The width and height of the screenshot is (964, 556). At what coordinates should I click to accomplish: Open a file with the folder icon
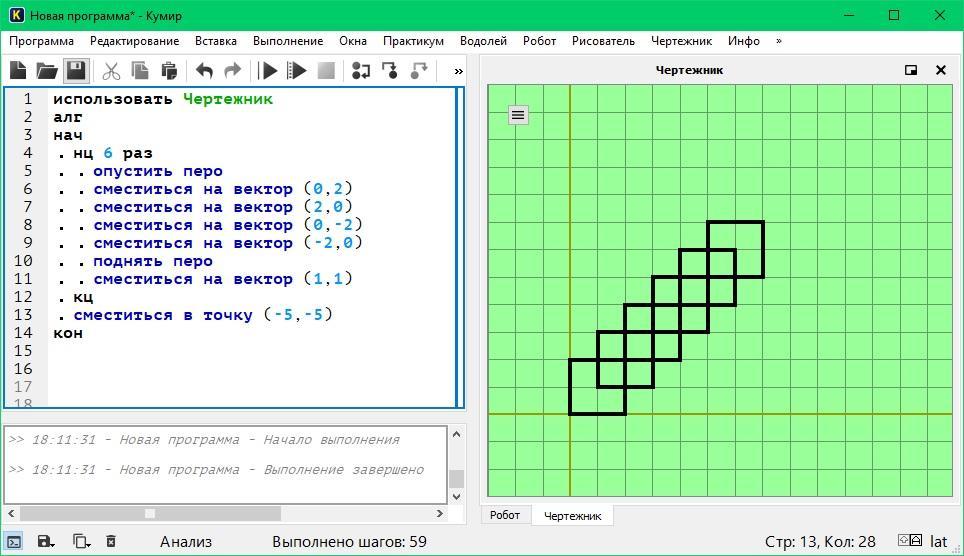pos(47,71)
